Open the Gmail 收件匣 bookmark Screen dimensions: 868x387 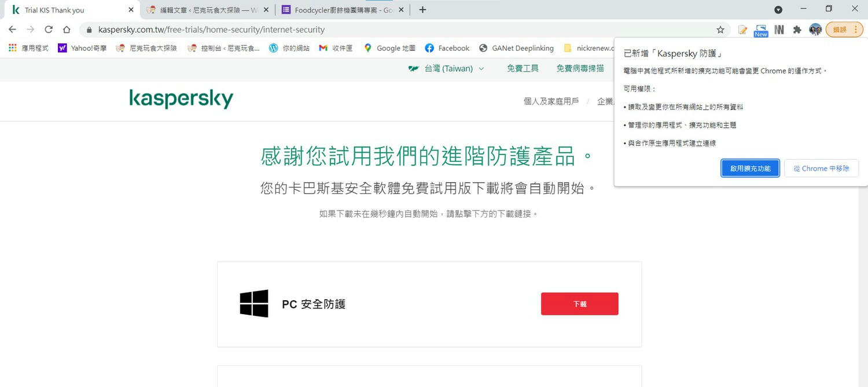(336, 48)
